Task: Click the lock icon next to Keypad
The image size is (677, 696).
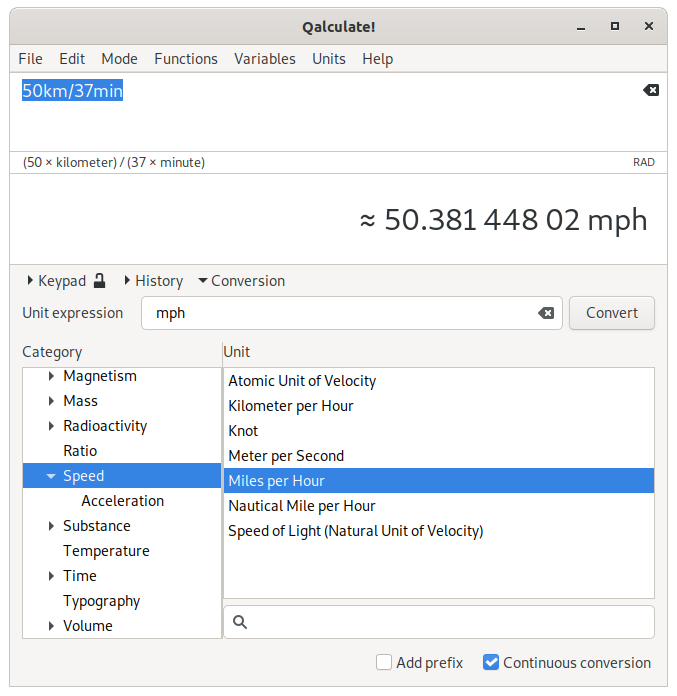Action: click(100, 281)
